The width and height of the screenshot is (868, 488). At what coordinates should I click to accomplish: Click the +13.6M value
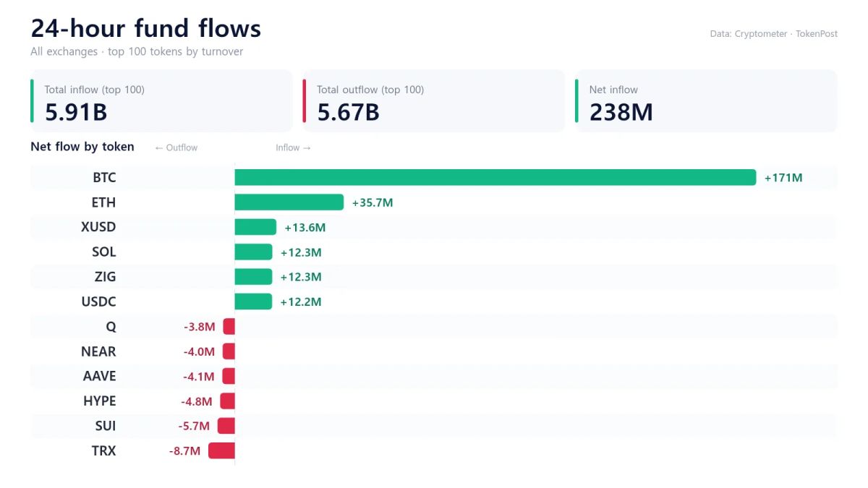click(x=305, y=228)
